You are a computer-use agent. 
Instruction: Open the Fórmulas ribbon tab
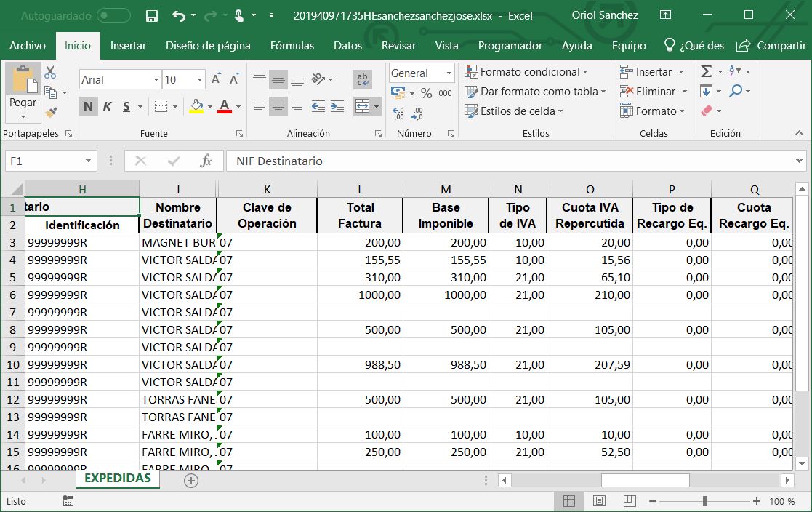(292, 45)
